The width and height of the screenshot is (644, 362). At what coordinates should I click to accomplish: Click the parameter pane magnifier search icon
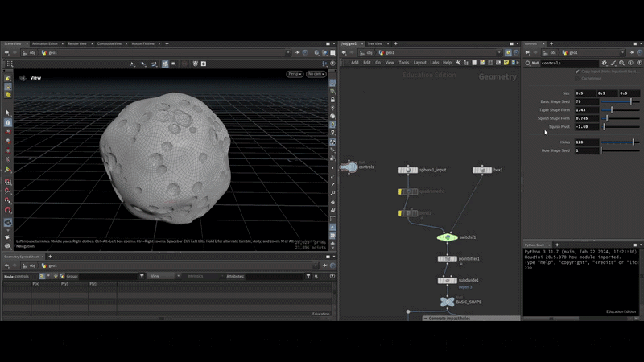tap(621, 63)
